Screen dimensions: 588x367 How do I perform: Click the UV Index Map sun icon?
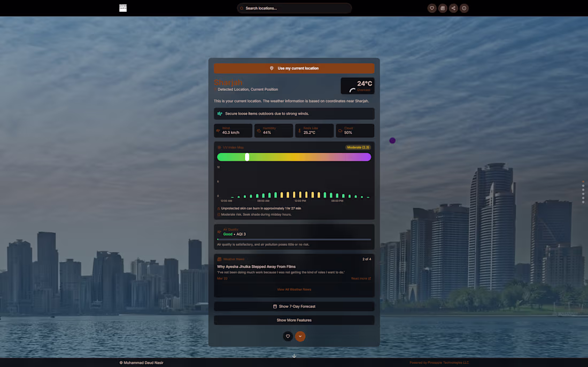(x=219, y=147)
